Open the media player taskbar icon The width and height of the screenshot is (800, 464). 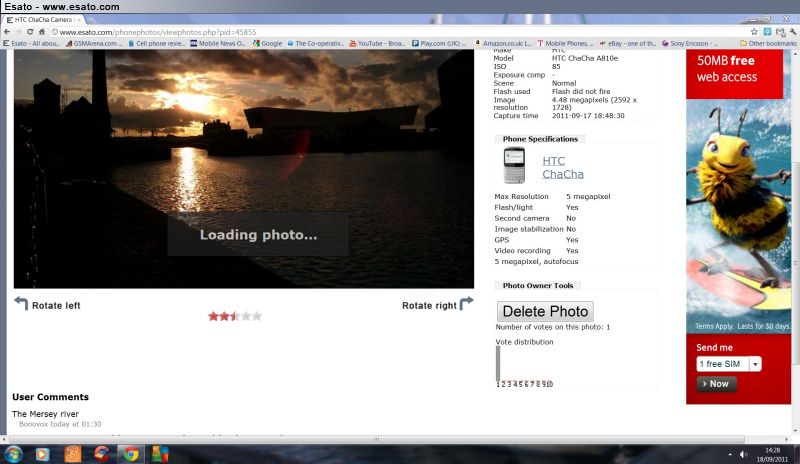[x=42, y=454]
